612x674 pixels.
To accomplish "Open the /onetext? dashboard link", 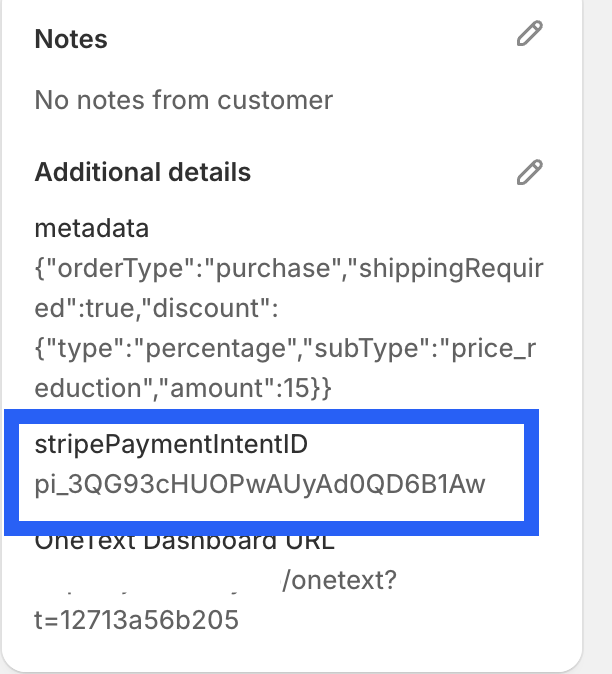I will pos(338,580).
